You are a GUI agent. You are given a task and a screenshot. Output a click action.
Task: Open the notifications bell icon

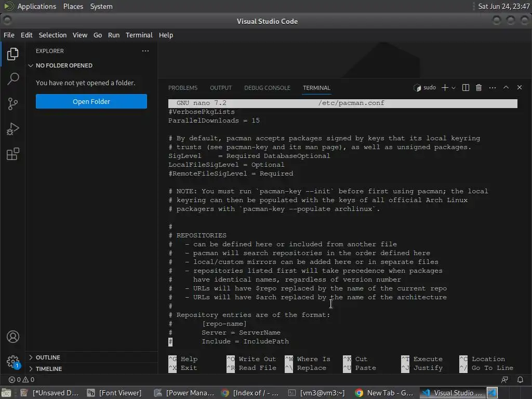[520, 380]
